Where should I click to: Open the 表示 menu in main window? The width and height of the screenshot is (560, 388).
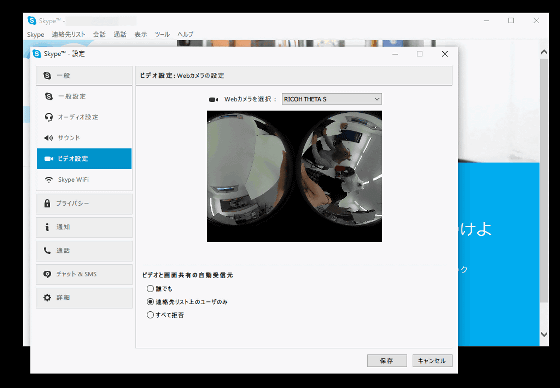[141, 34]
